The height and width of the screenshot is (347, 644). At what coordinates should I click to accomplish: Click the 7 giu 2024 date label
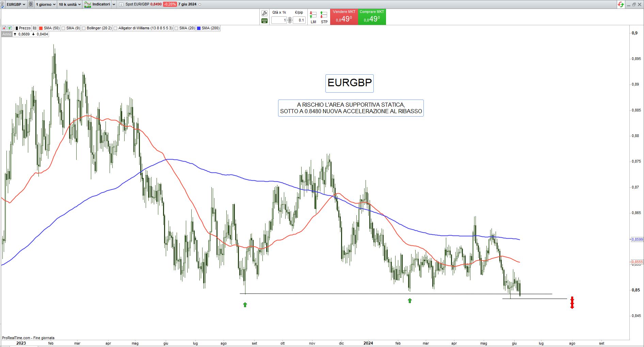pyautogui.click(x=187, y=4)
